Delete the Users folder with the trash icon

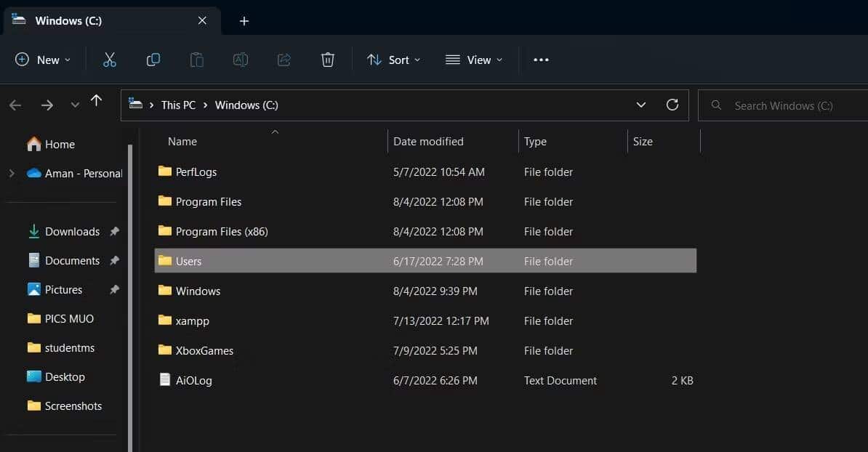tap(327, 60)
